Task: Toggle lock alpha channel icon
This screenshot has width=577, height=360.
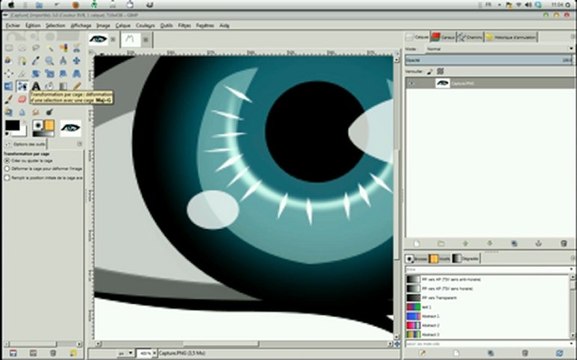Action: point(440,71)
